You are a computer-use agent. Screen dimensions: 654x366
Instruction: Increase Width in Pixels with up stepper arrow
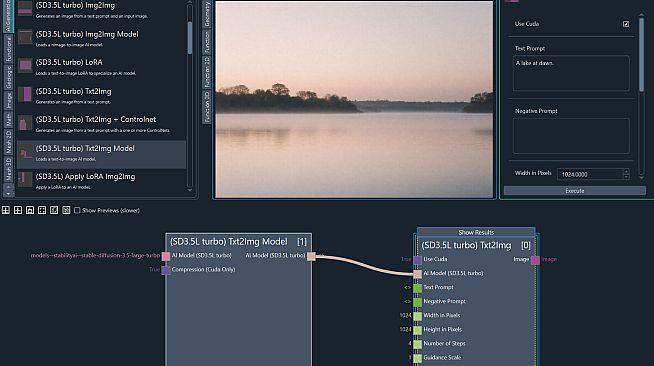click(x=626, y=171)
